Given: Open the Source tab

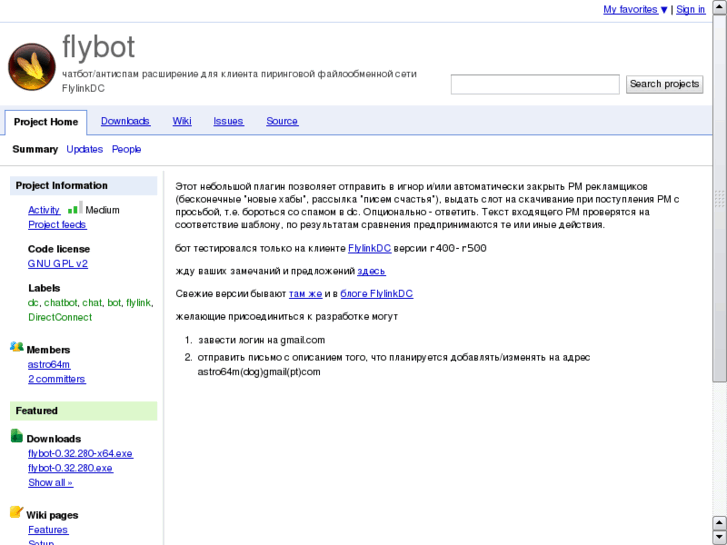Looking at the screenshot, I should [282, 121].
